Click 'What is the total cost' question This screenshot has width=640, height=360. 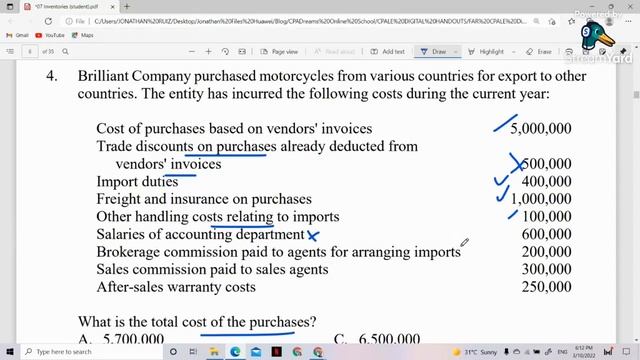pos(197,322)
